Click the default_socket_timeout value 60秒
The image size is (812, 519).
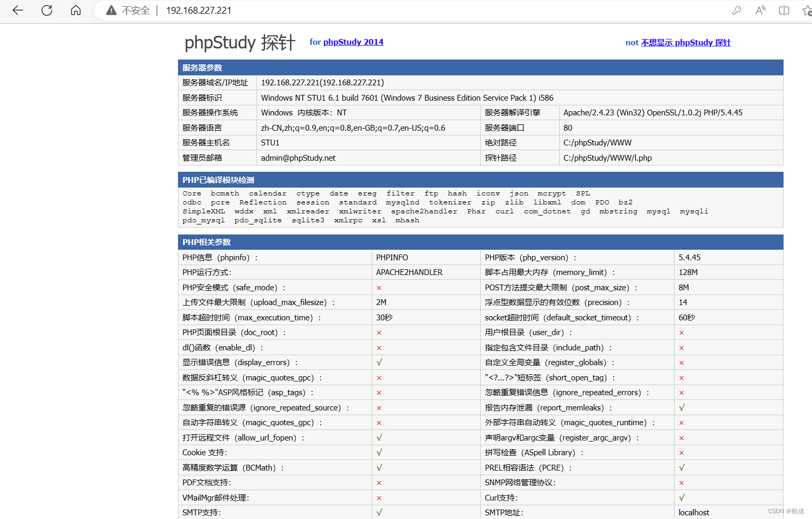point(687,318)
